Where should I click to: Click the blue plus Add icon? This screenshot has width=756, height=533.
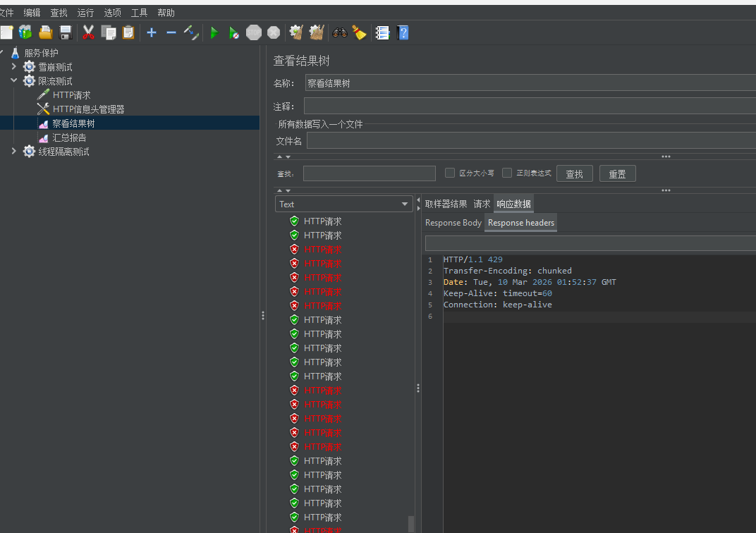[152, 32]
